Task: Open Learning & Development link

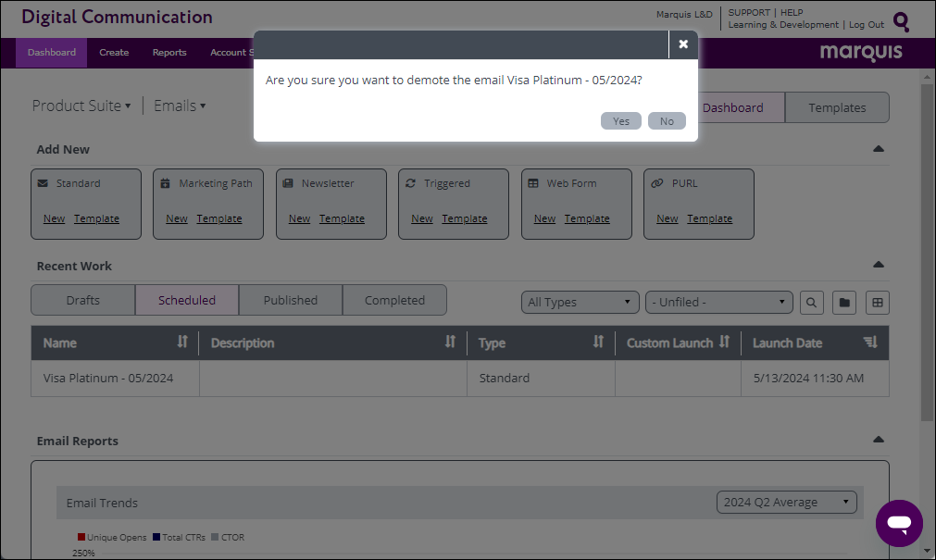Action: coord(783,24)
